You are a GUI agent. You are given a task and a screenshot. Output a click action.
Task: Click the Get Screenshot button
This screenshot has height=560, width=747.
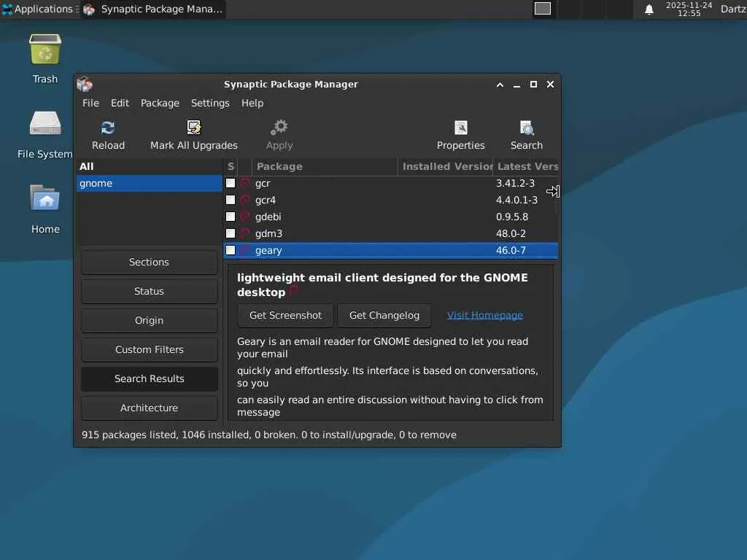285,315
